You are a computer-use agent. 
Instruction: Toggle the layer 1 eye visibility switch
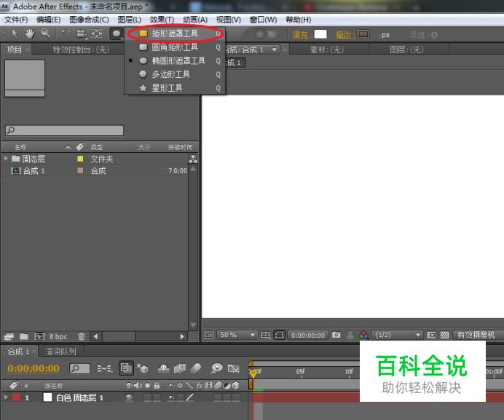point(129,397)
